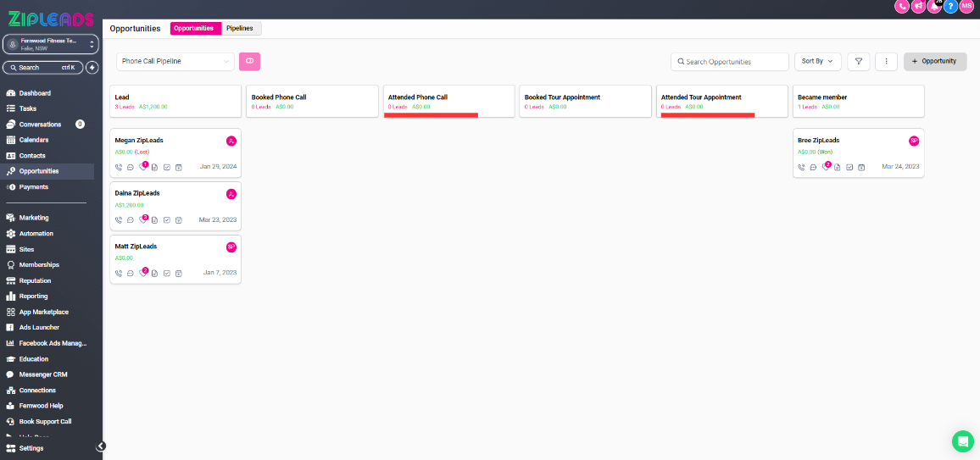Click the call icon on Megan ZipLeads card
980x460 pixels.
pyautogui.click(x=119, y=167)
